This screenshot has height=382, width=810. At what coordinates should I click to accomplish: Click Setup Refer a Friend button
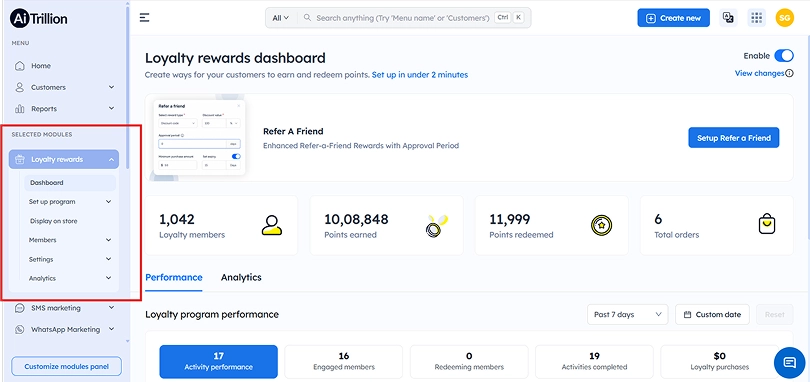[734, 138]
